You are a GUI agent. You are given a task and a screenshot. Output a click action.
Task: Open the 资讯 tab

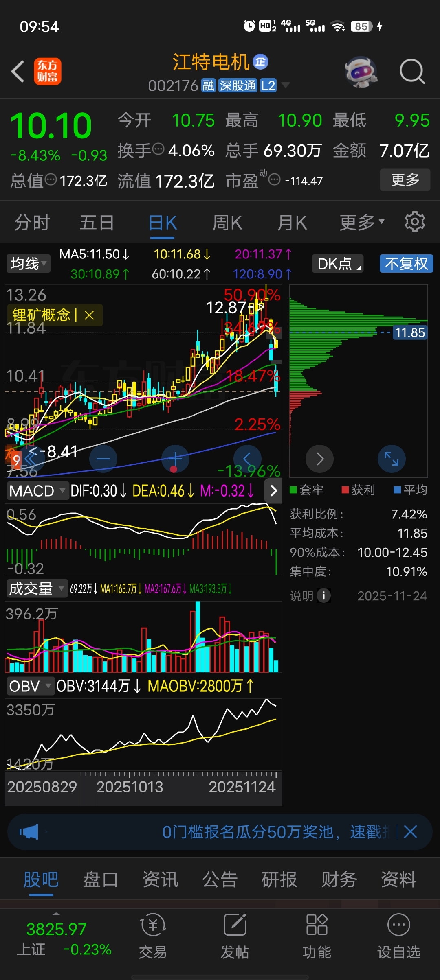[161, 879]
